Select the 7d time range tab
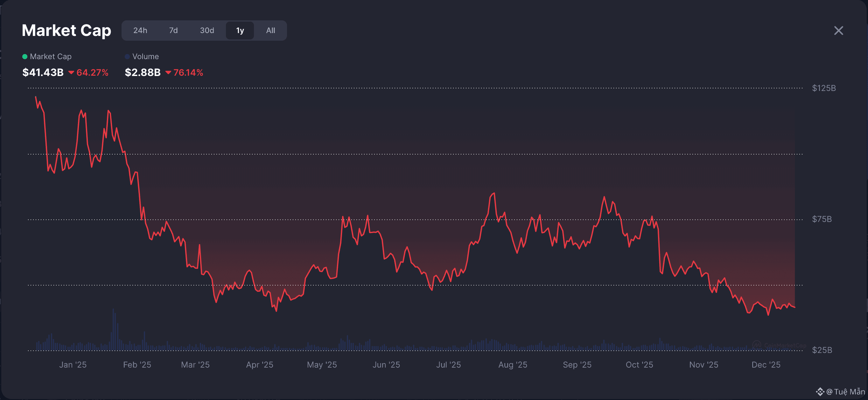This screenshot has width=868, height=400. [x=173, y=31]
